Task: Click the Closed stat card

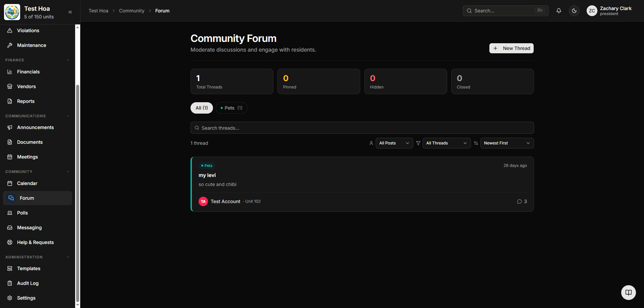Action: click(x=492, y=81)
